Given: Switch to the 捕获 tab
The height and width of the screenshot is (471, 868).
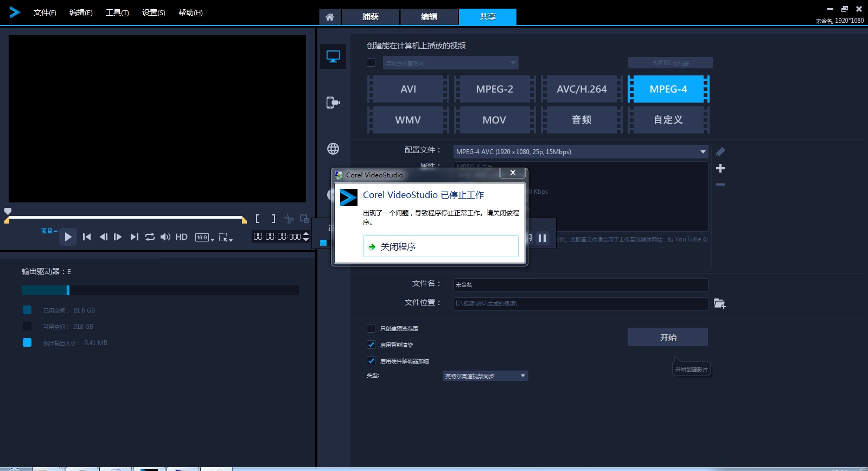Looking at the screenshot, I should click(371, 17).
